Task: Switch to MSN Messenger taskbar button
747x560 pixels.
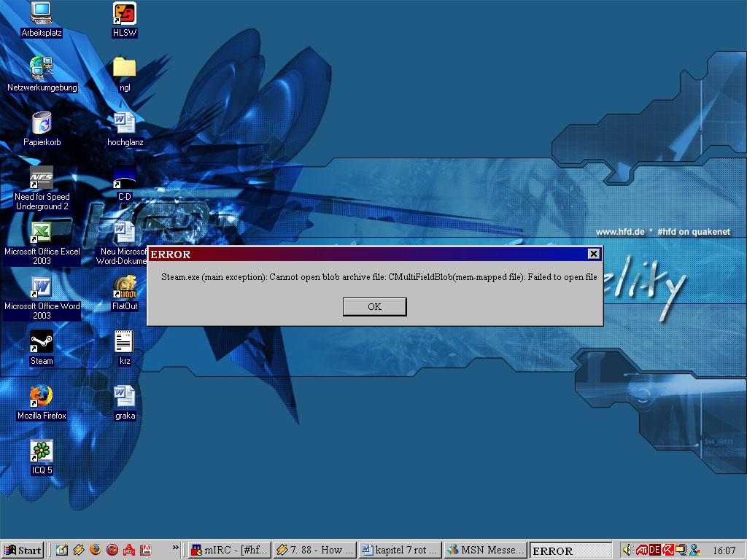Action: [x=485, y=550]
